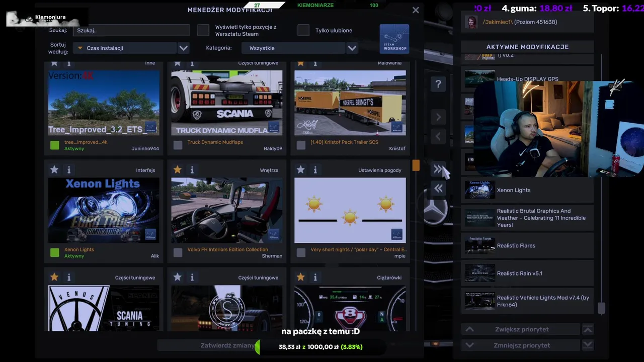
Task: Info icon on tree_improved_4k card
Action: click(x=69, y=63)
